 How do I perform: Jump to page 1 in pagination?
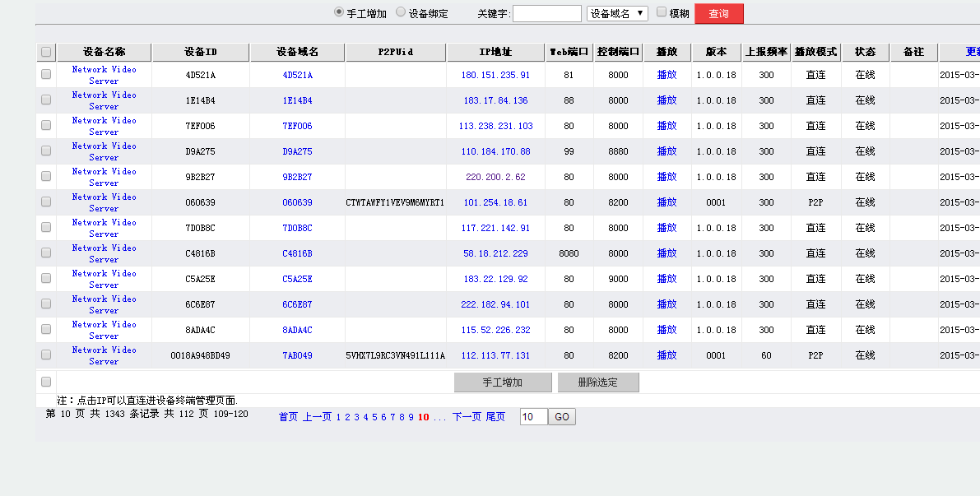pos(338,417)
